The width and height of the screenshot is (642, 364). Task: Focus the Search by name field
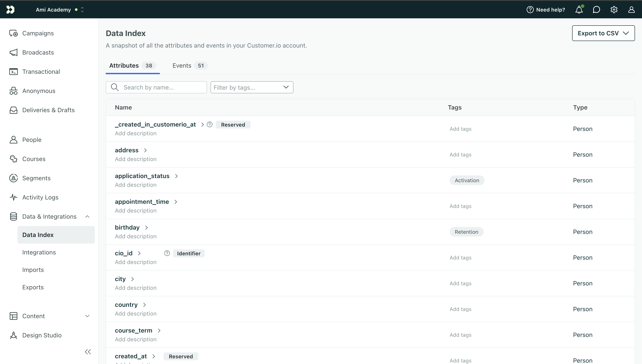[x=156, y=87]
